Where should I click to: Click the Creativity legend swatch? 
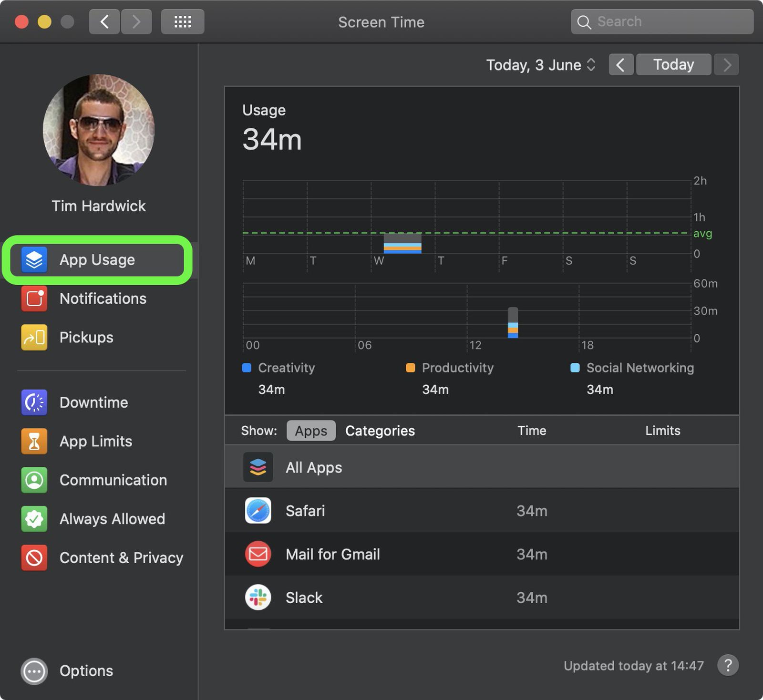[x=247, y=368]
